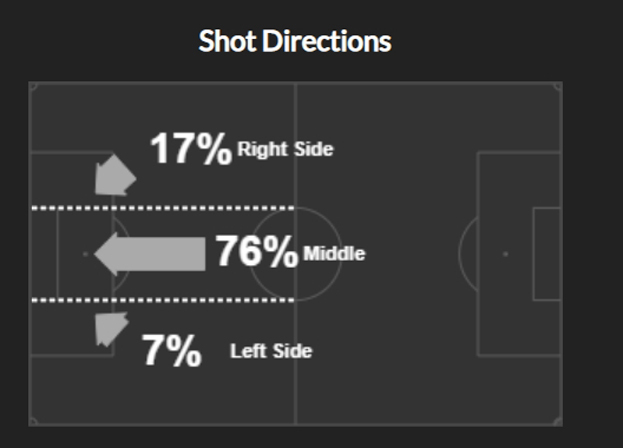
Task: Click the center circle of the pitch
Action: (x=295, y=254)
